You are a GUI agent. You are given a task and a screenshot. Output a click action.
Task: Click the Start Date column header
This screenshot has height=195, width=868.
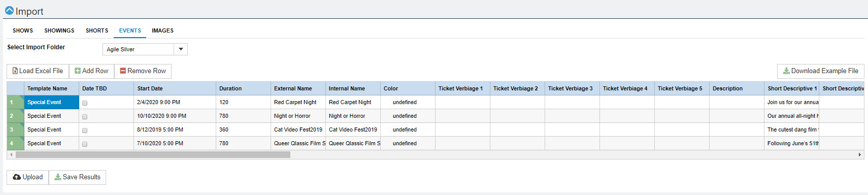coord(175,88)
